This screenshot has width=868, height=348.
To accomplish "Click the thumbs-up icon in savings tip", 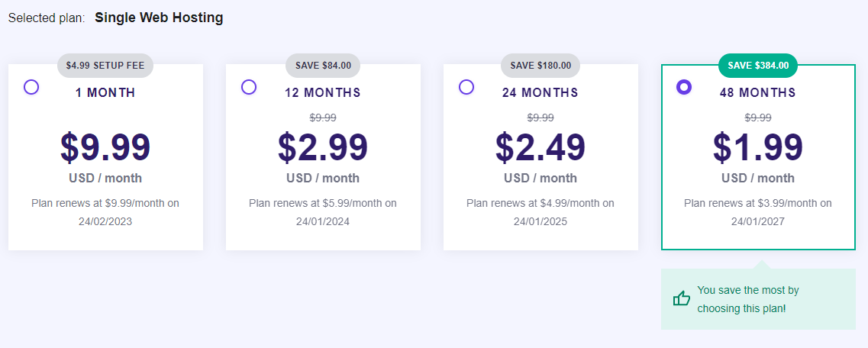I will (x=682, y=298).
